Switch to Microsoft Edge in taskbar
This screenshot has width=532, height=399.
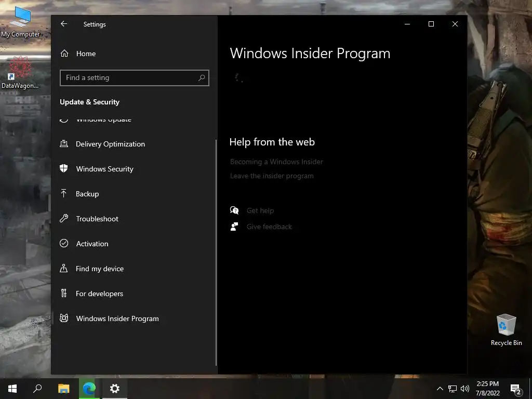(x=89, y=389)
